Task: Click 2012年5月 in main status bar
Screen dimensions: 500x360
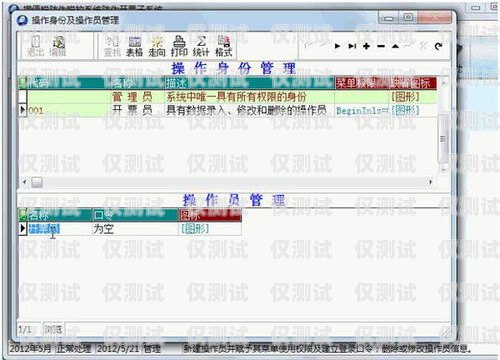Action: click(x=30, y=349)
